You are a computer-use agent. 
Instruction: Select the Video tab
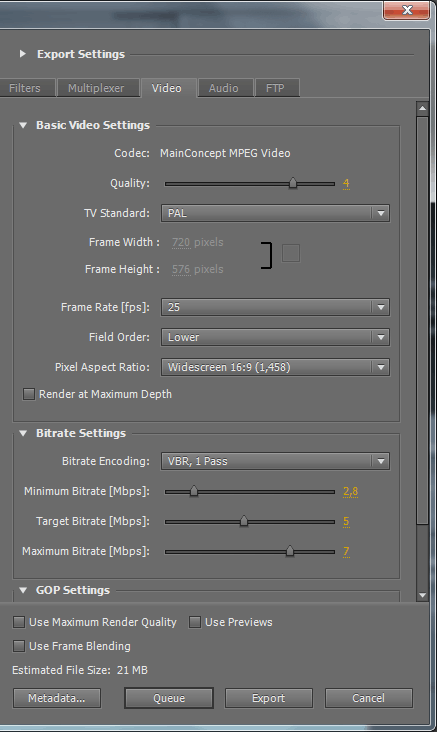pyautogui.click(x=167, y=88)
